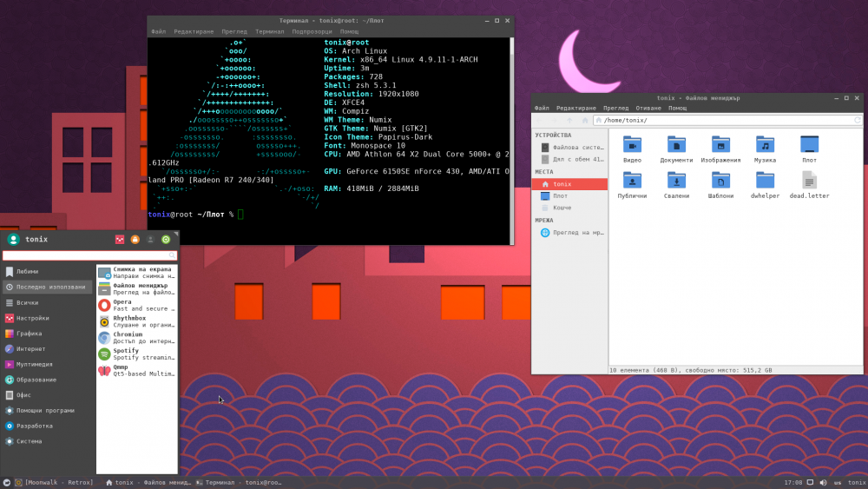
Task: Select the Графика category
Action: [x=48, y=334]
